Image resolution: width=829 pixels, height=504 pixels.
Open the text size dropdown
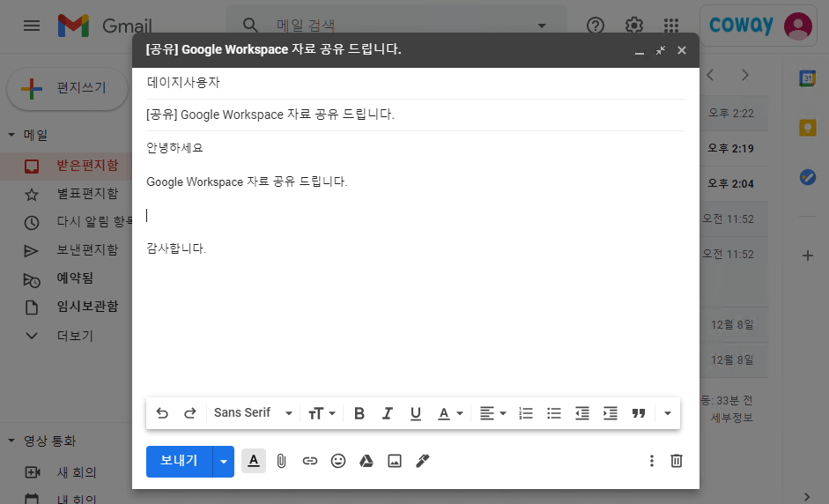point(322,413)
